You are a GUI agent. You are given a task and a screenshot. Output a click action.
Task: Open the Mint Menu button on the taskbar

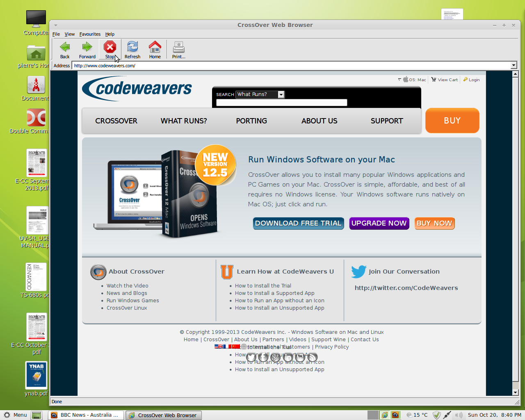16,415
